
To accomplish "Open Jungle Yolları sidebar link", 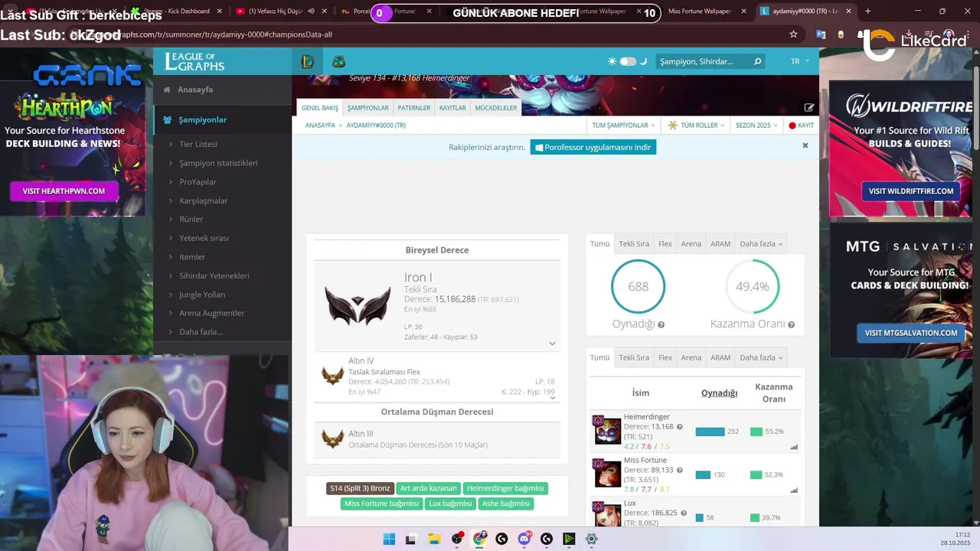I will (x=202, y=295).
